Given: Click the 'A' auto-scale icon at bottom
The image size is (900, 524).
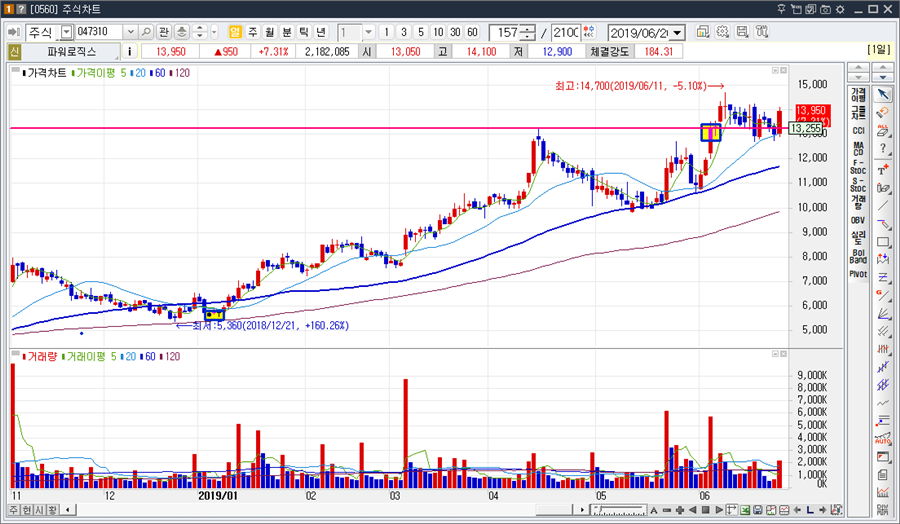Looking at the screenshot, I should 653,510.
